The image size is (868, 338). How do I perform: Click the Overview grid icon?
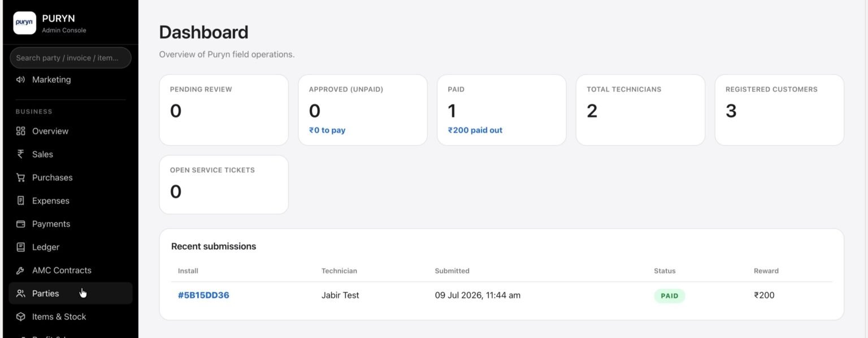pyautogui.click(x=21, y=131)
